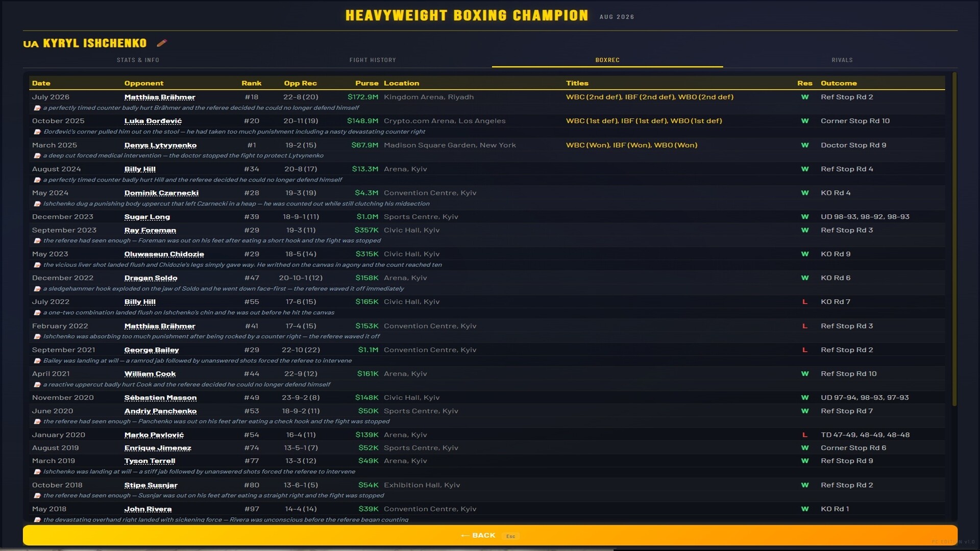Edit the fighter name using the pencil icon
This screenshot has width=980, height=551.
click(x=162, y=43)
